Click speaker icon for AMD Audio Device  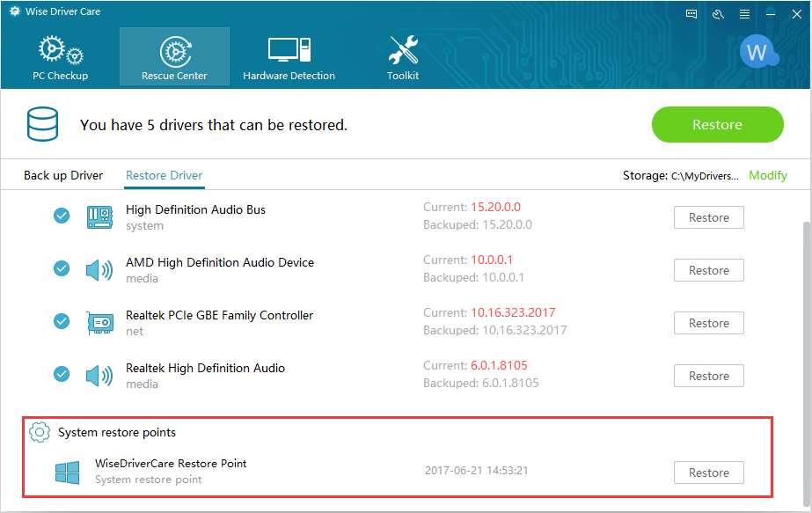(x=99, y=270)
